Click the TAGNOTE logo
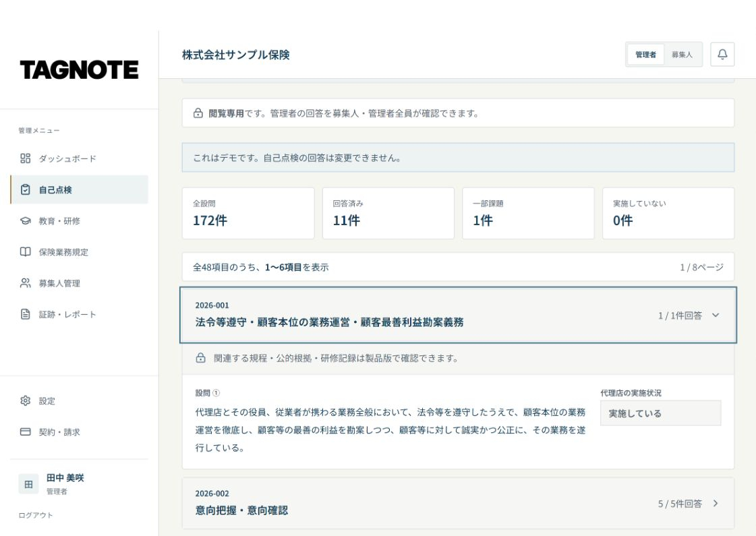 tap(79, 70)
